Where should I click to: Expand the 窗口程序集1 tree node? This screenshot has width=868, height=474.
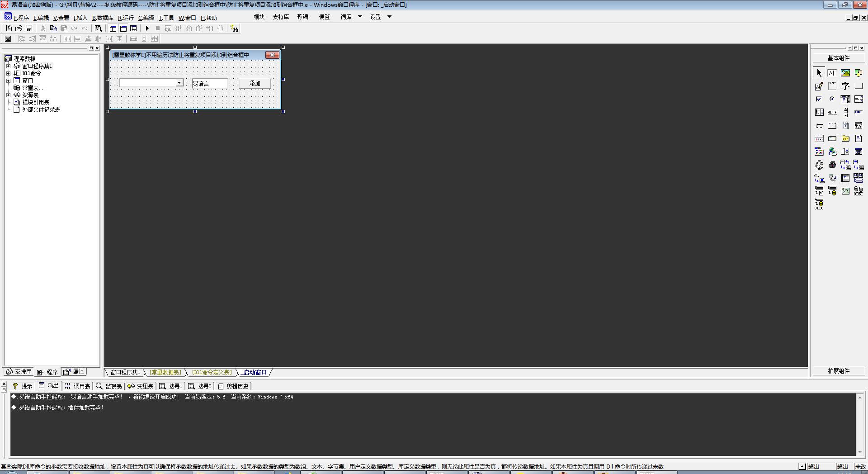pos(8,66)
